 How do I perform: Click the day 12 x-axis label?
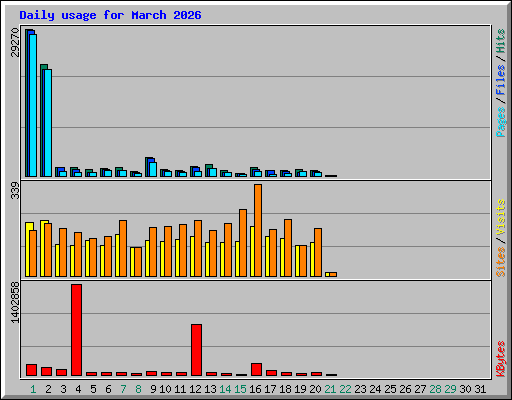tap(195, 389)
